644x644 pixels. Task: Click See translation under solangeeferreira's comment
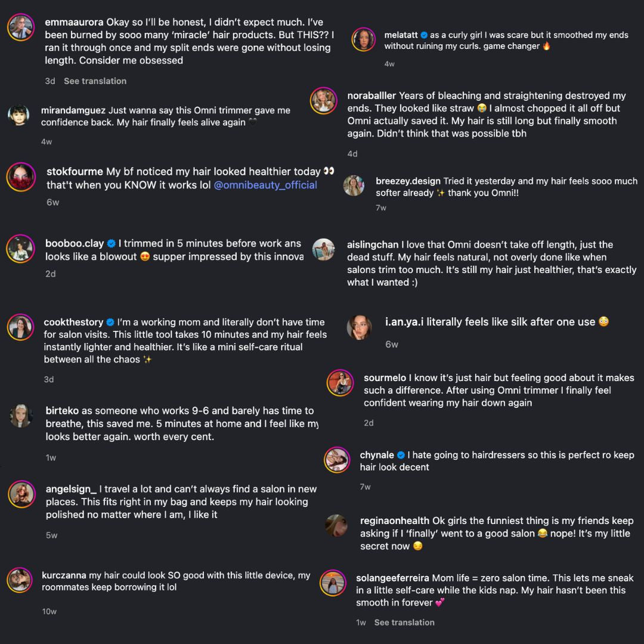(x=404, y=623)
